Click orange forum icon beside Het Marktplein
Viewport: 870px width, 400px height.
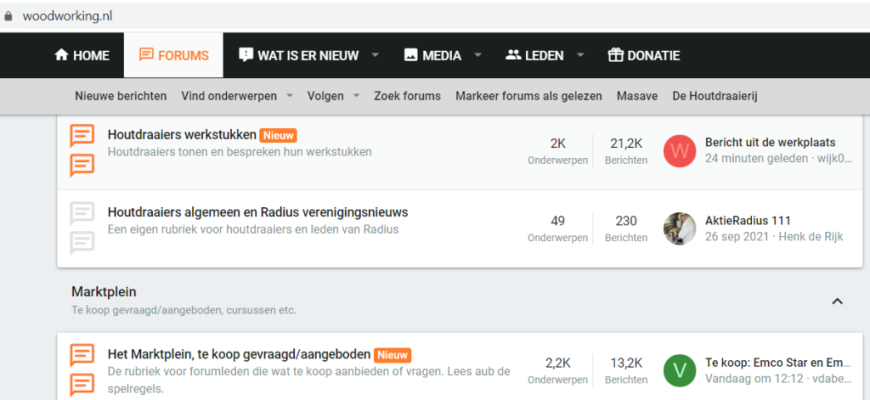[82, 370]
